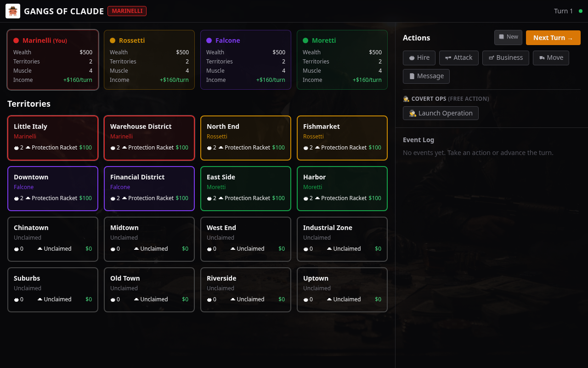This screenshot has height=368, width=588.
Task: Click the green status dot by Turn 1
Action: (x=581, y=11)
